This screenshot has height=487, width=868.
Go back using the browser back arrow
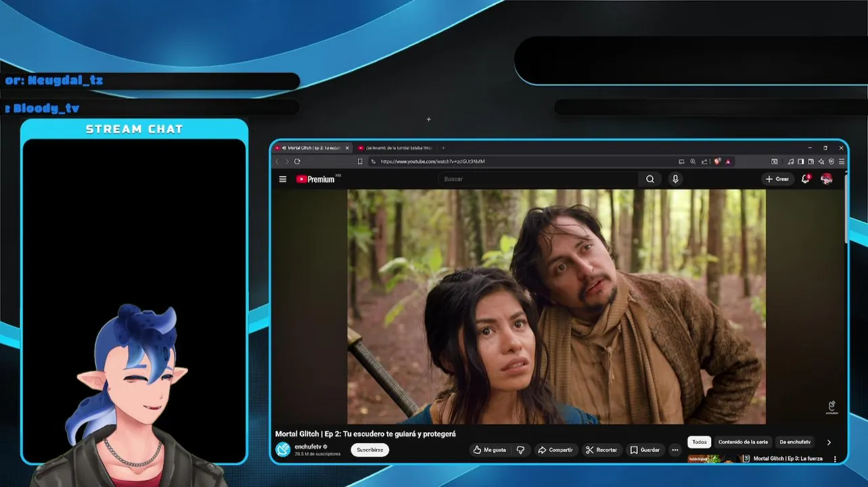coord(277,162)
